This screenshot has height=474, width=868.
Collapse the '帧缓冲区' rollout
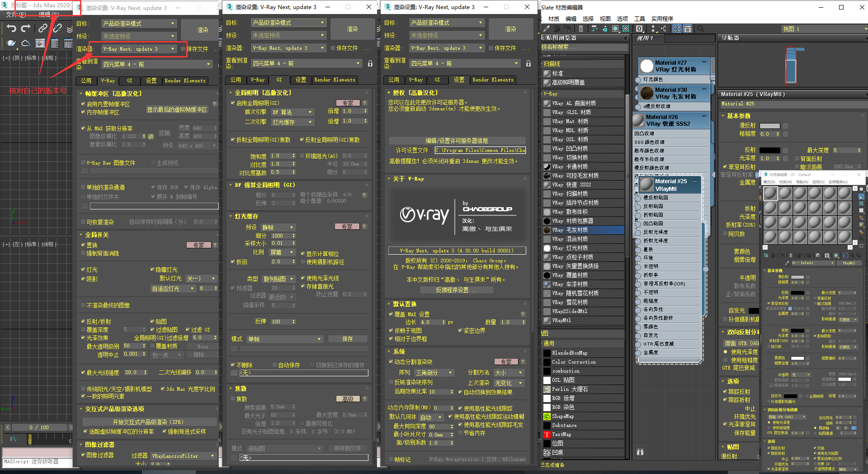point(81,94)
